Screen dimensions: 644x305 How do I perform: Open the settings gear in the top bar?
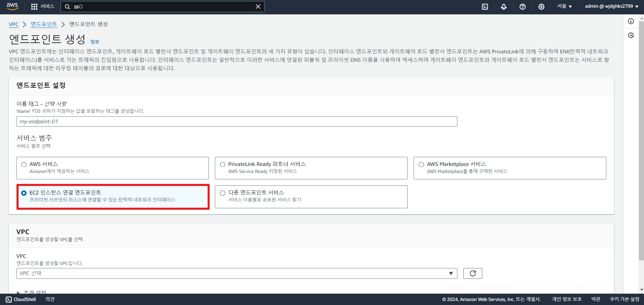[x=541, y=7]
